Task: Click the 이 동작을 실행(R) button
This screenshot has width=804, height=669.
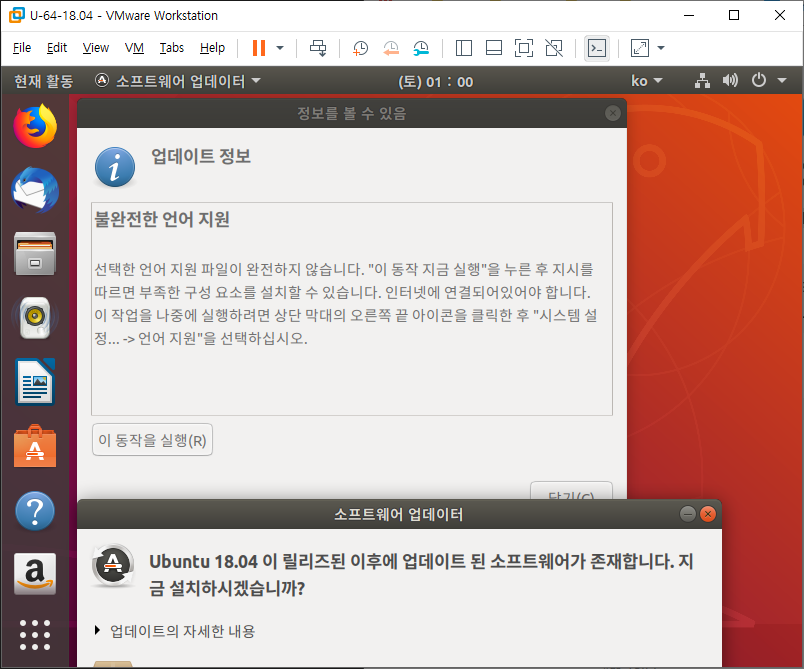Action: pos(152,440)
